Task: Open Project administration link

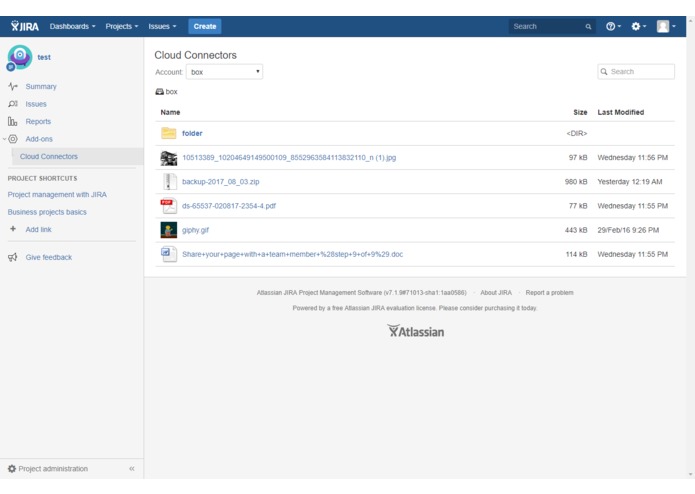Action: point(53,468)
